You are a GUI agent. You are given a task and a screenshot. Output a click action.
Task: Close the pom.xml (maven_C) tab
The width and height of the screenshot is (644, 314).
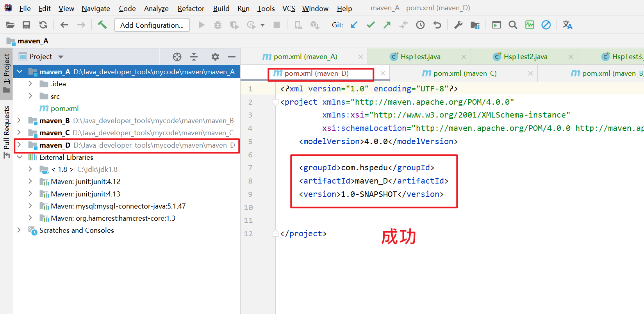point(530,73)
